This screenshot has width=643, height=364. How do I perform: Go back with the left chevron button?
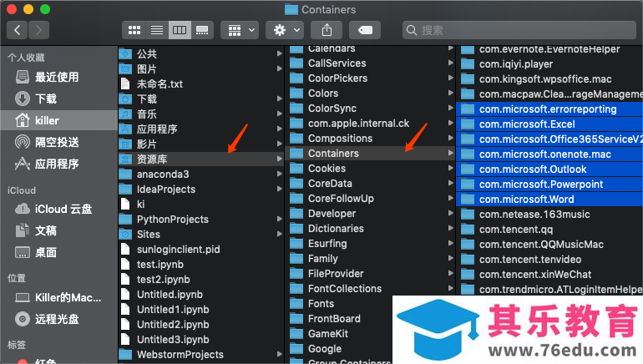tap(18, 30)
